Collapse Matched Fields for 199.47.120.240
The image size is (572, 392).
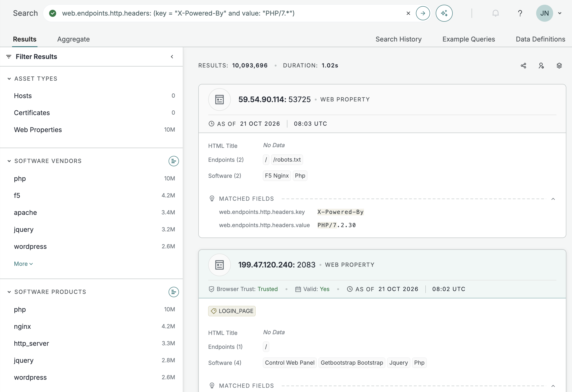553,386
